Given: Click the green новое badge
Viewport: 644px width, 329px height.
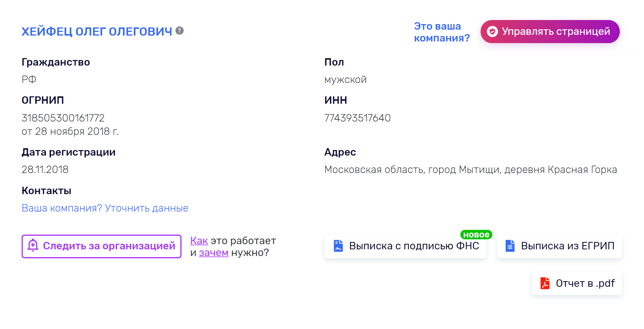Looking at the screenshot, I should pyautogui.click(x=476, y=235).
